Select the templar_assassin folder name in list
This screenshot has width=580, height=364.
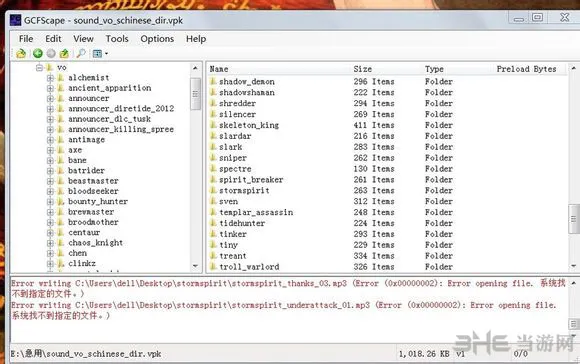[x=256, y=212]
